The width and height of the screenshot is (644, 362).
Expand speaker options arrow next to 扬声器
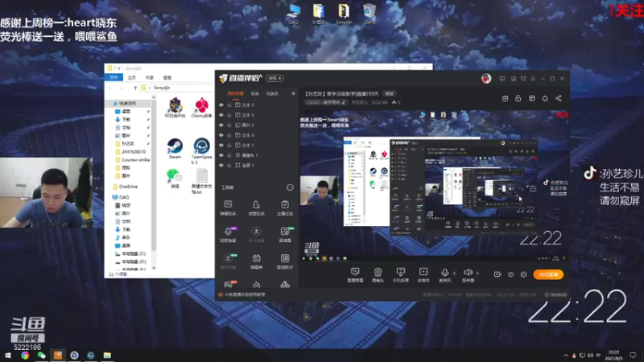click(477, 273)
